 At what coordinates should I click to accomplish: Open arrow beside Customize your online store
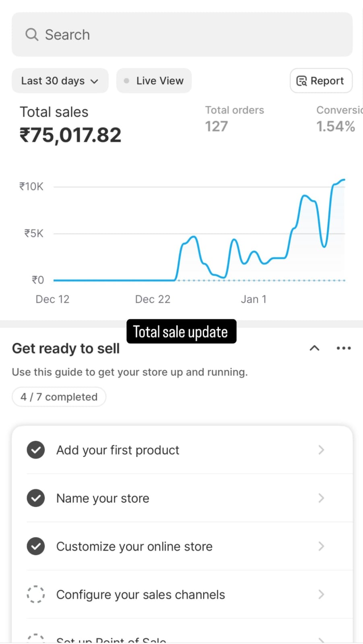tap(321, 546)
